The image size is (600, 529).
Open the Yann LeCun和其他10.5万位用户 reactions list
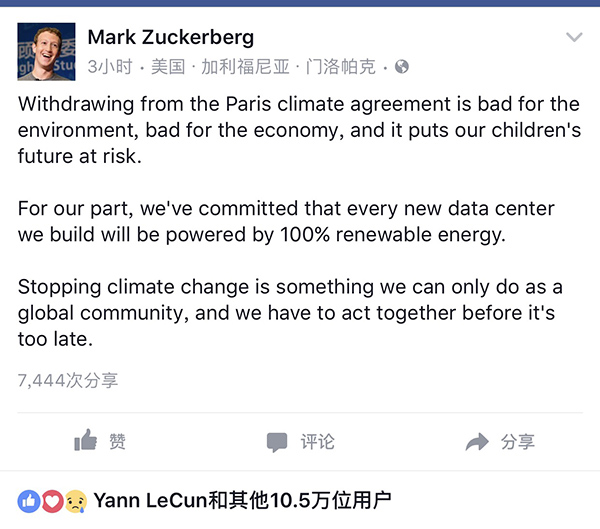point(242,500)
